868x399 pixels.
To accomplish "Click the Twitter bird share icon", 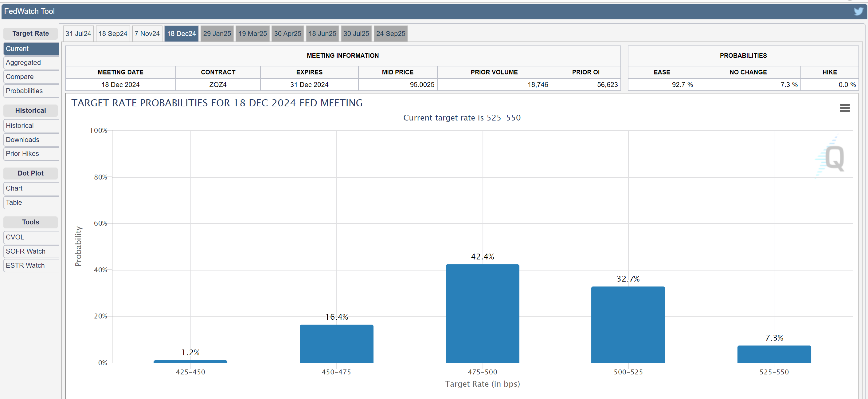I will pos(858,11).
